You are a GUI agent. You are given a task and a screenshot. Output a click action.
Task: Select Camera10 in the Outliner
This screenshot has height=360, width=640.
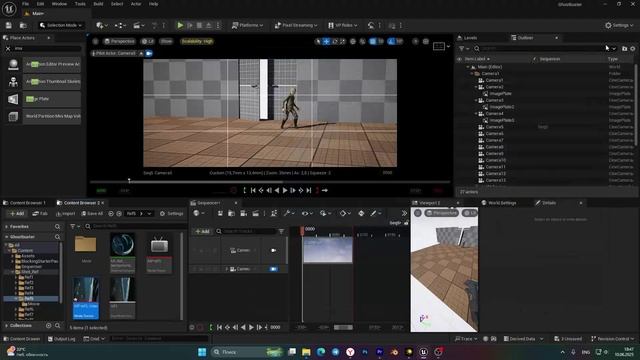point(495,160)
